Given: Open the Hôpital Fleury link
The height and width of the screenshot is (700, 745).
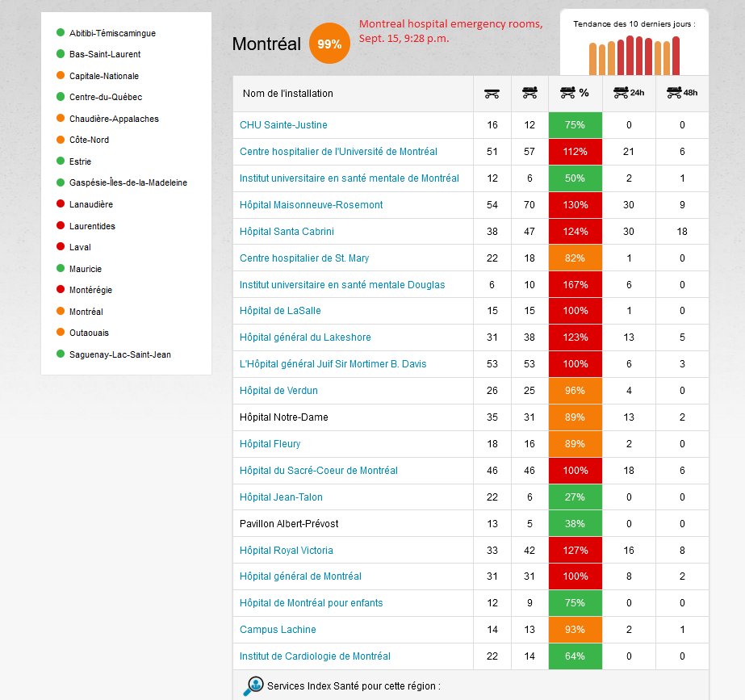Looking at the screenshot, I should click(x=270, y=444).
